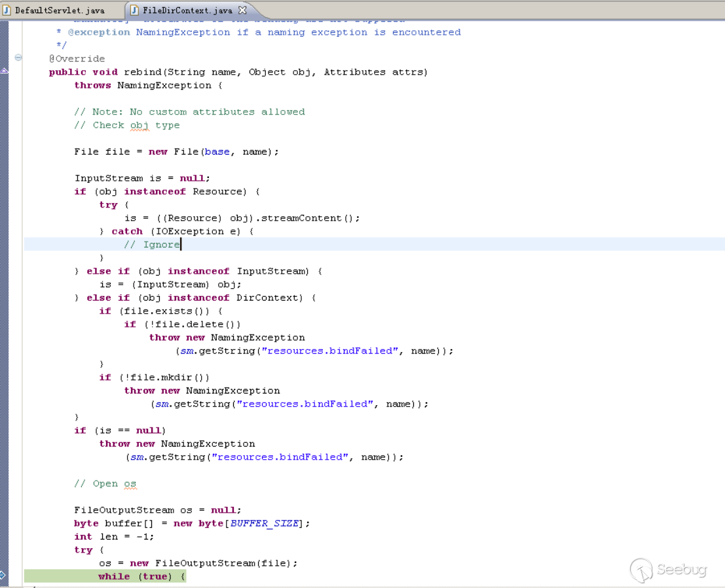
Task: Place cursor on @Override annotation
Action: [77, 59]
